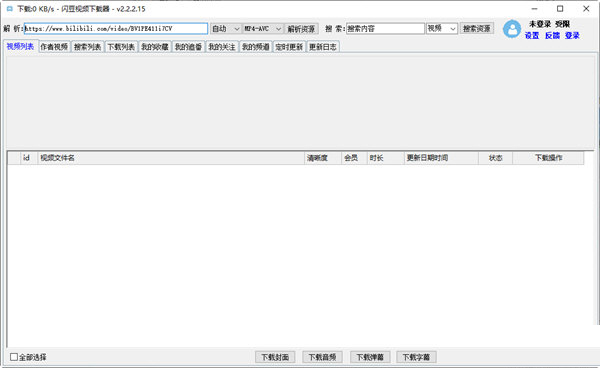600x368 pixels.
Task: Switch to the 我的收藏 tab
Action: pos(155,47)
